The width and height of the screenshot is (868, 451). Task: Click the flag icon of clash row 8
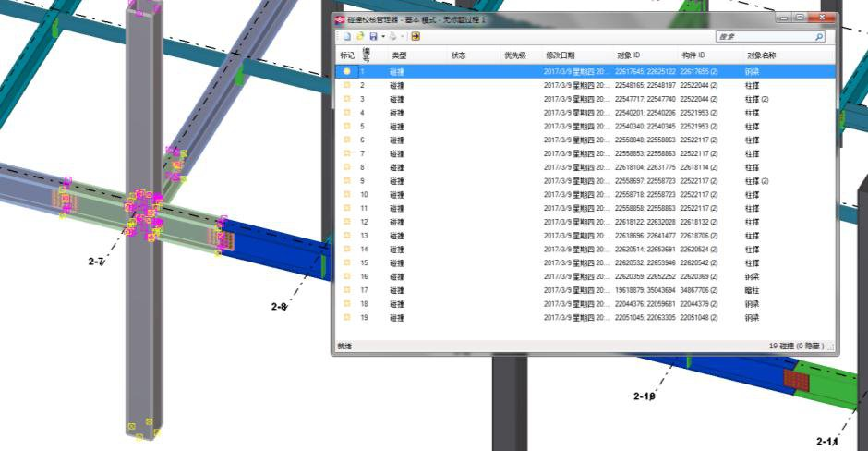coord(346,167)
